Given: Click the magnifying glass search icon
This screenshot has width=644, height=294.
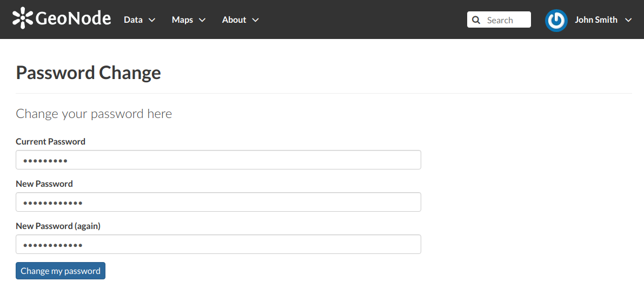Looking at the screenshot, I should [476, 20].
